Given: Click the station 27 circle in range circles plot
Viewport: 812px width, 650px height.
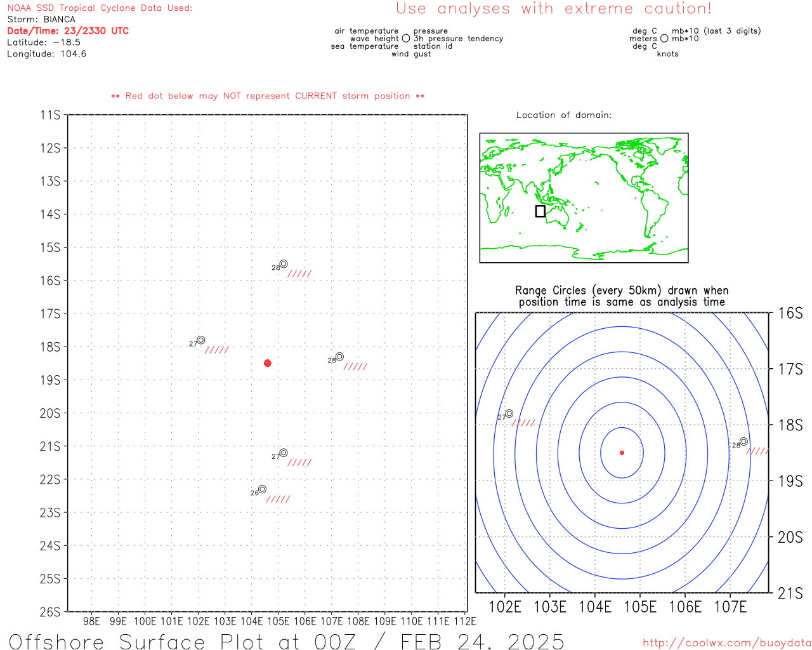Looking at the screenshot, I should pos(509,414).
